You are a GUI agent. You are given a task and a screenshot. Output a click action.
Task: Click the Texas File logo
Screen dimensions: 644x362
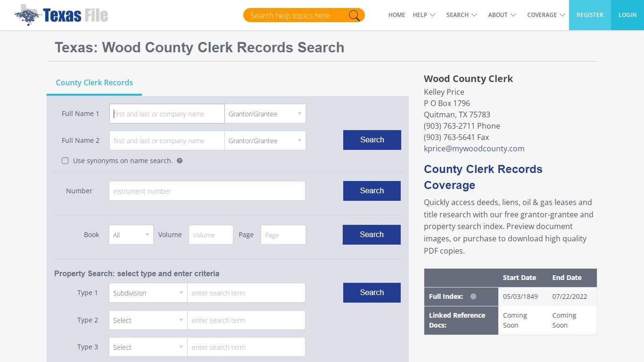point(61,15)
